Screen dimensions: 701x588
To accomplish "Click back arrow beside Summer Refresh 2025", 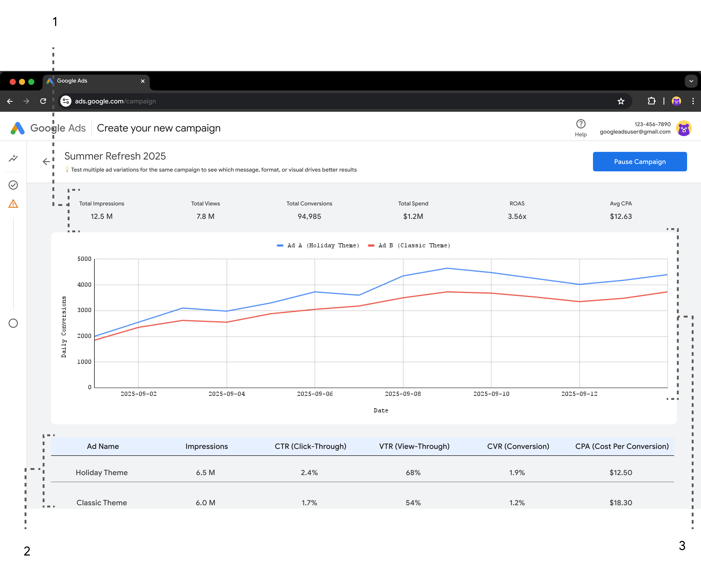I will coord(46,162).
